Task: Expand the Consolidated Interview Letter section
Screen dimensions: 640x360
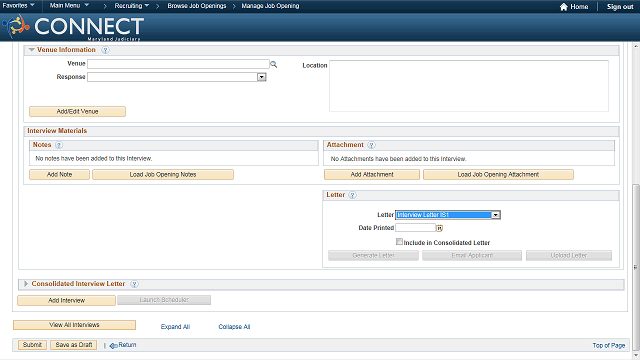Action: pos(26,284)
